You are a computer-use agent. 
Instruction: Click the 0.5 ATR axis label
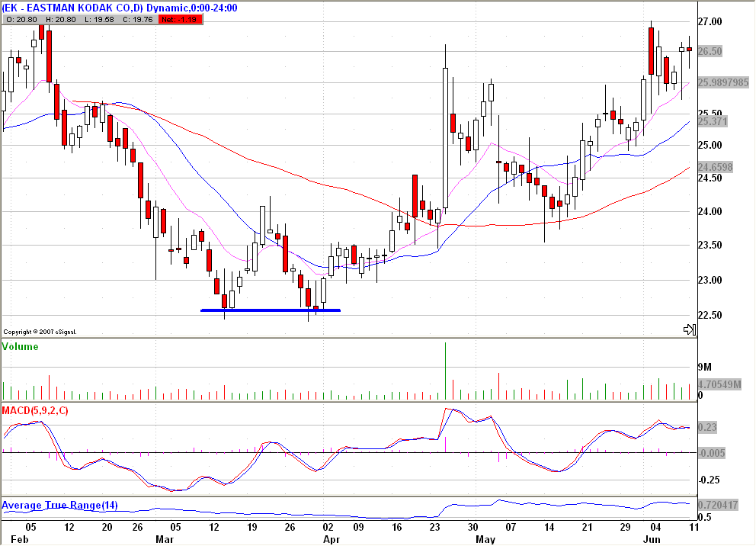[x=706, y=517]
